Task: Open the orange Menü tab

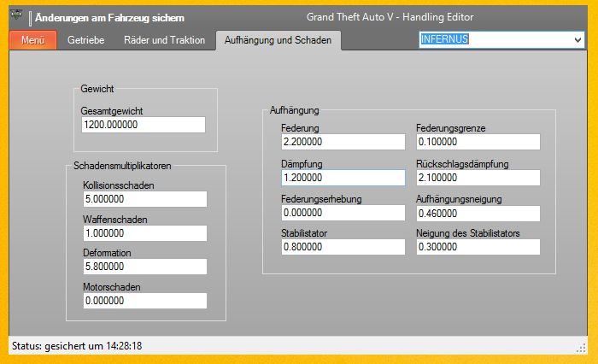Action: tap(33, 40)
